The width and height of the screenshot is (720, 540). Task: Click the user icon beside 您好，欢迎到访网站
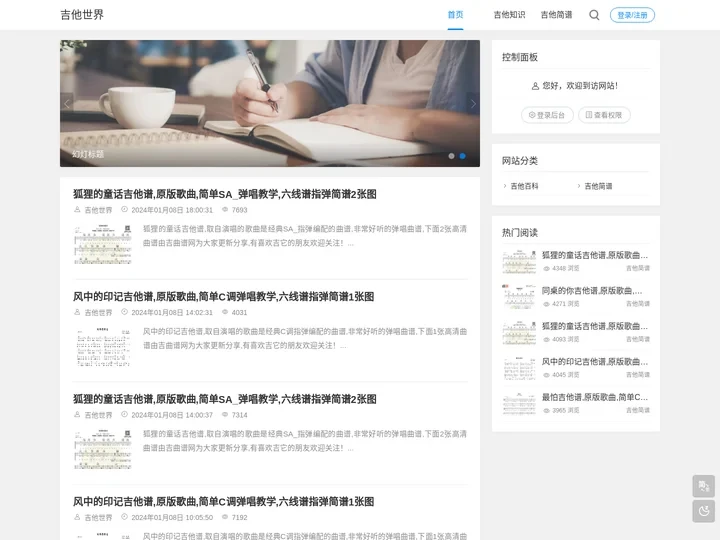click(535, 86)
